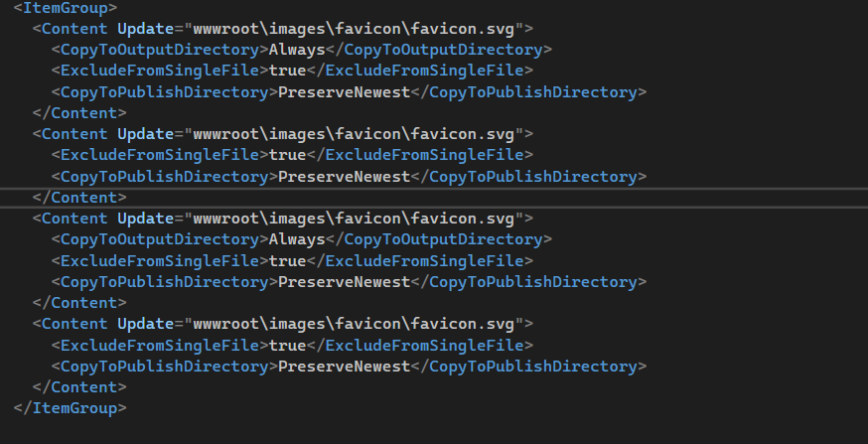Image resolution: width=868 pixels, height=444 pixels.
Task: Click PreserveNewest in the second Content block
Action: (x=345, y=177)
